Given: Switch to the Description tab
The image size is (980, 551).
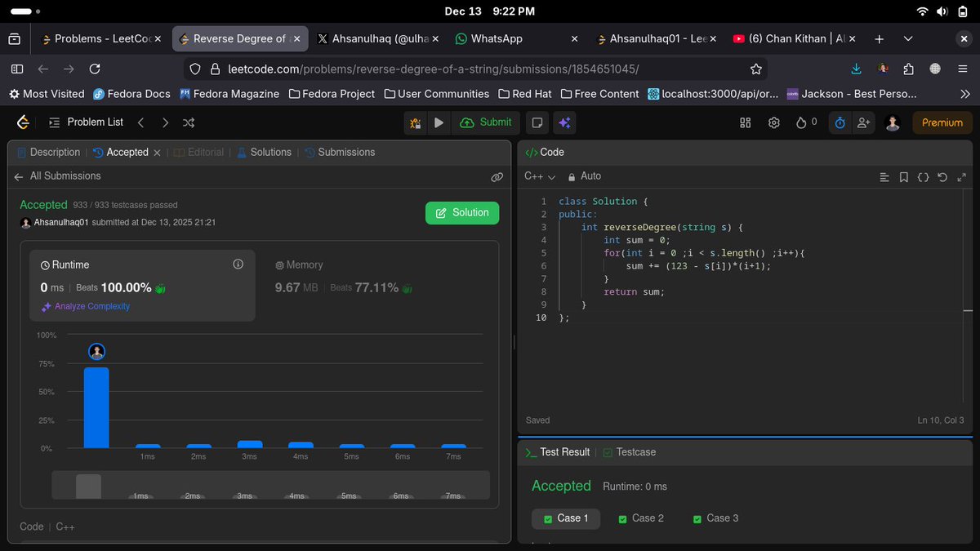Looking at the screenshot, I should [x=48, y=153].
